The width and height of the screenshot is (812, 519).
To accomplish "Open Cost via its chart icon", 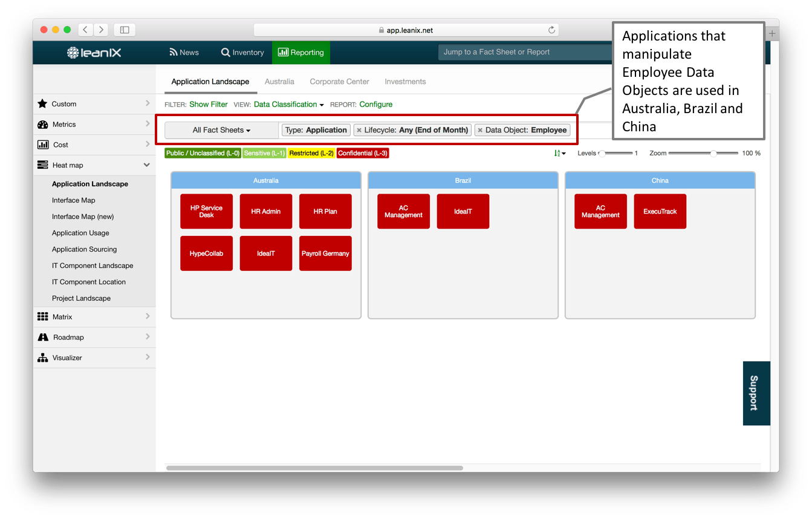I will 42,144.
